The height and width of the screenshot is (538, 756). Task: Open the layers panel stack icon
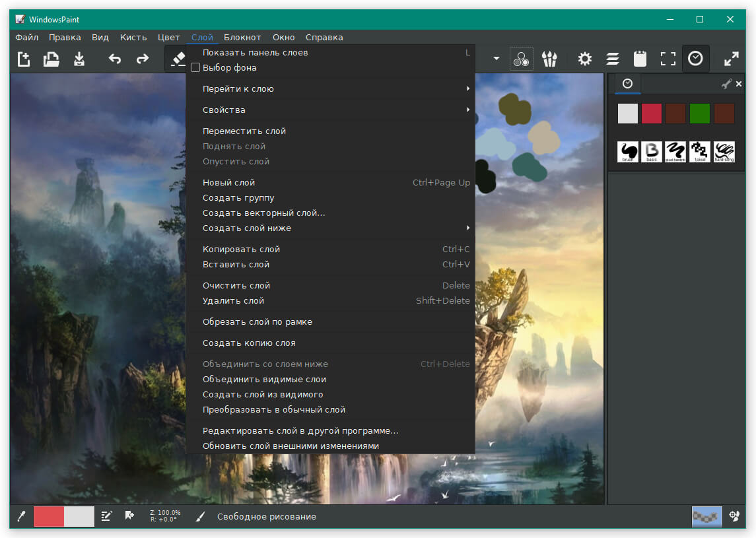point(613,59)
